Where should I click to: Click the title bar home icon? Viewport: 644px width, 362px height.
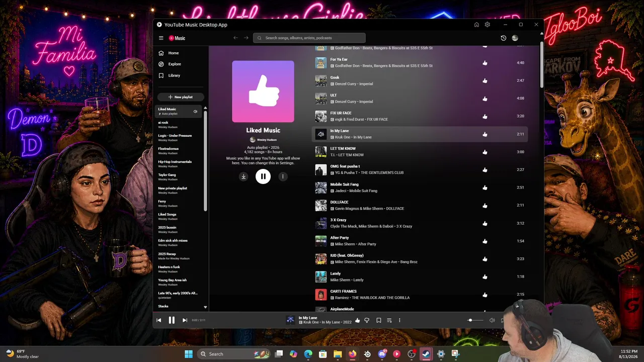[476, 25]
